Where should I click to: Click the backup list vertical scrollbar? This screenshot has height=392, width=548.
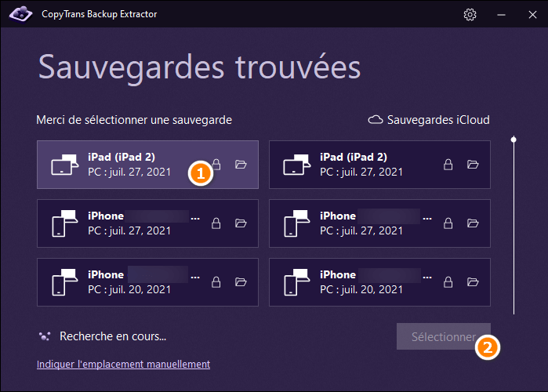tap(514, 226)
